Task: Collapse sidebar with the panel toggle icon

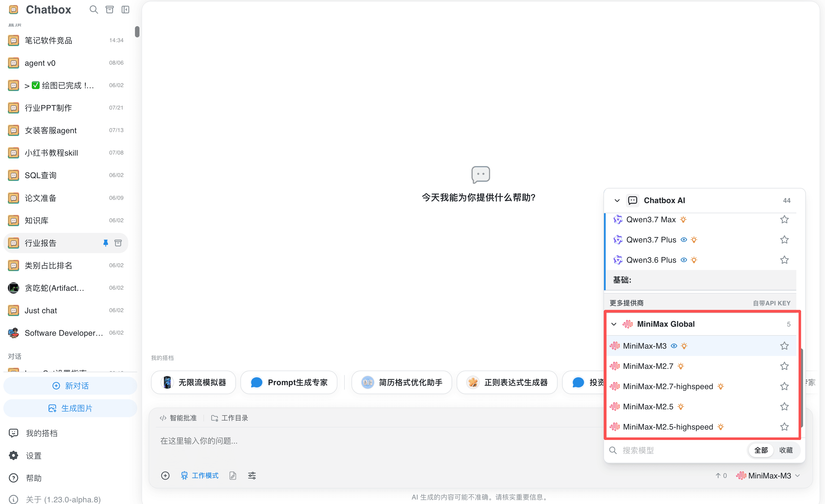Action: (x=125, y=10)
